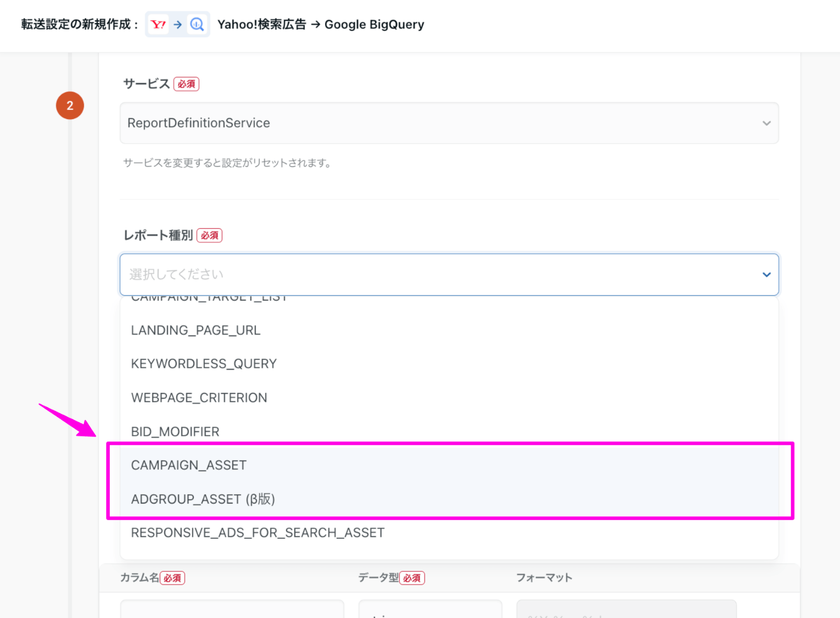The height and width of the screenshot is (618, 840).
Task: Open the サービス ReportDefinitionService dropdown
Action: pyautogui.click(x=449, y=123)
